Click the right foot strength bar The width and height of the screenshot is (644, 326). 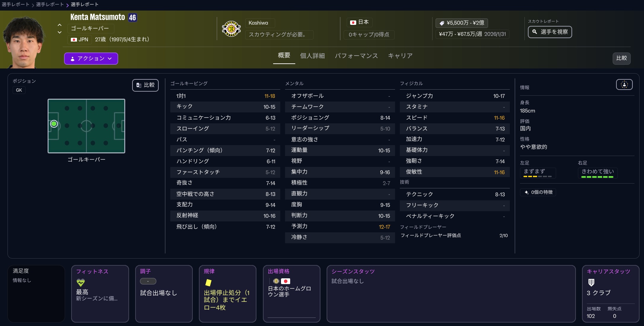(x=597, y=177)
